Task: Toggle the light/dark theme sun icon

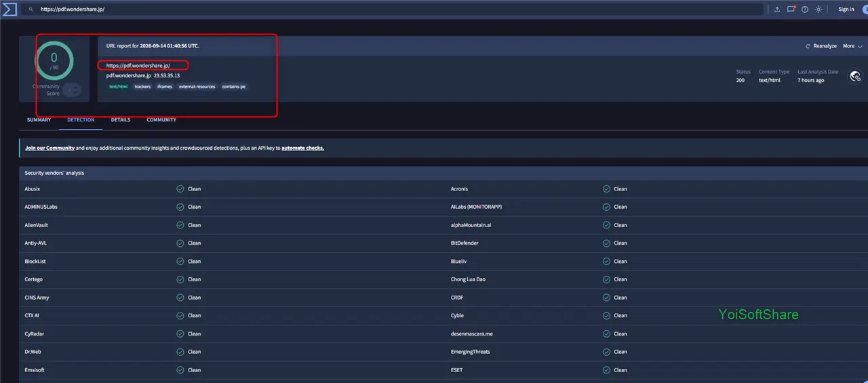Action: point(818,9)
